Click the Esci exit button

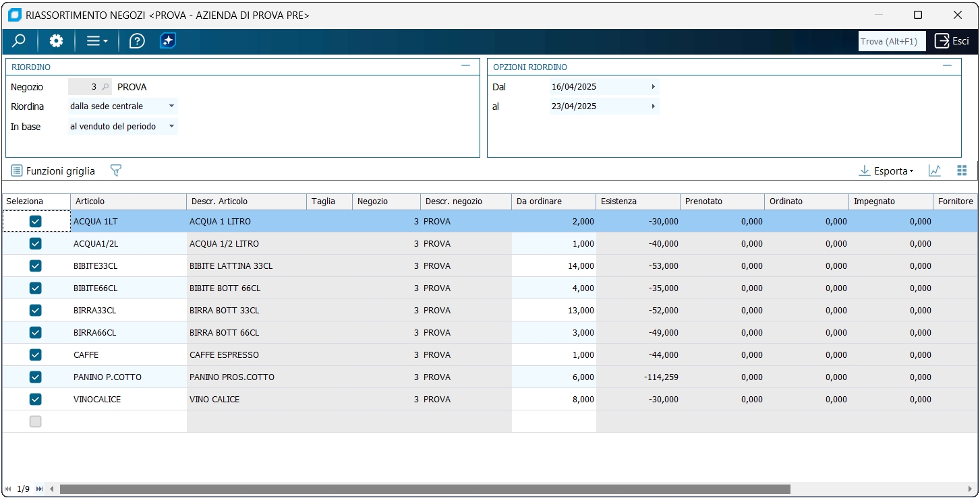pyautogui.click(x=952, y=41)
